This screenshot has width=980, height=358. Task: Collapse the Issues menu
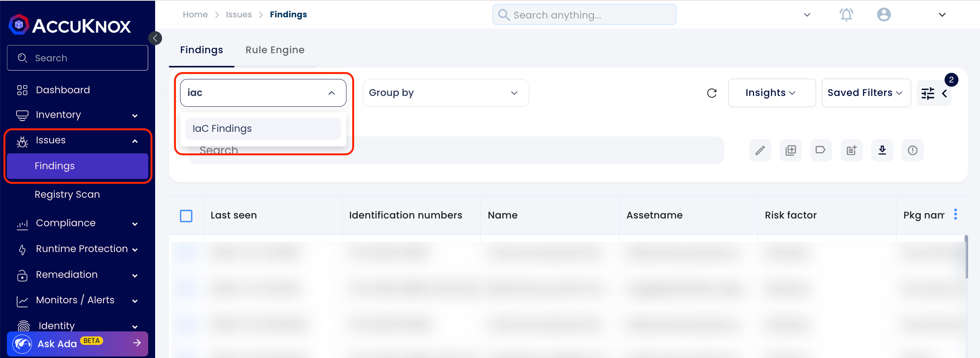77,140
